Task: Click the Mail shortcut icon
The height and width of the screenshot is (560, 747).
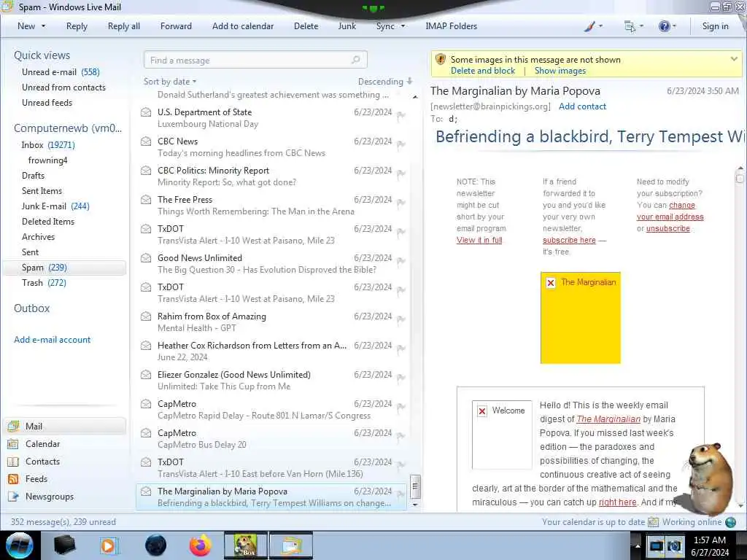Action: [x=13, y=426]
